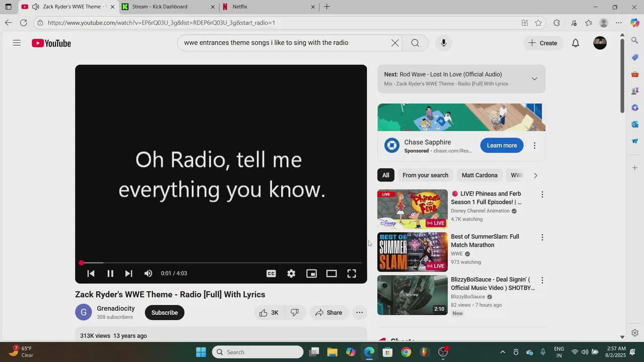This screenshot has height=362, width=644.
Task: Switch to miniplayer mode
Action: [311, 274]
